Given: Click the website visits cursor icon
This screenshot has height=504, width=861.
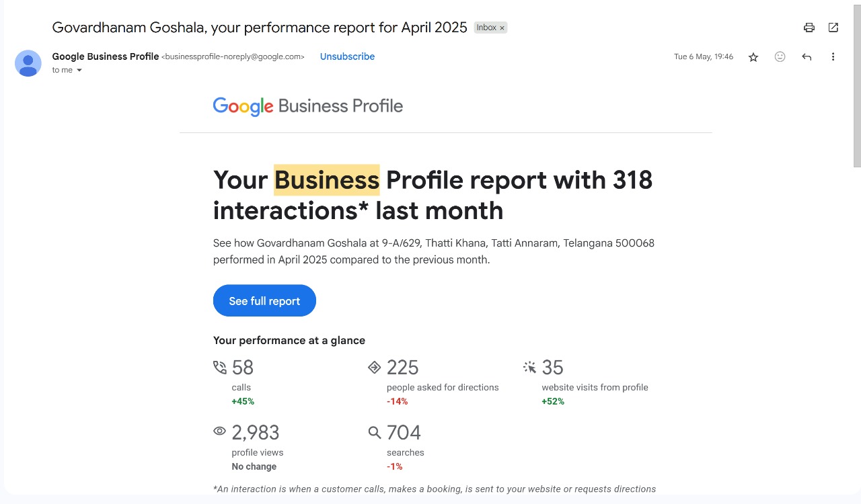Looking at the screenshot, I should pyautogui.click(x=530, y=367).
